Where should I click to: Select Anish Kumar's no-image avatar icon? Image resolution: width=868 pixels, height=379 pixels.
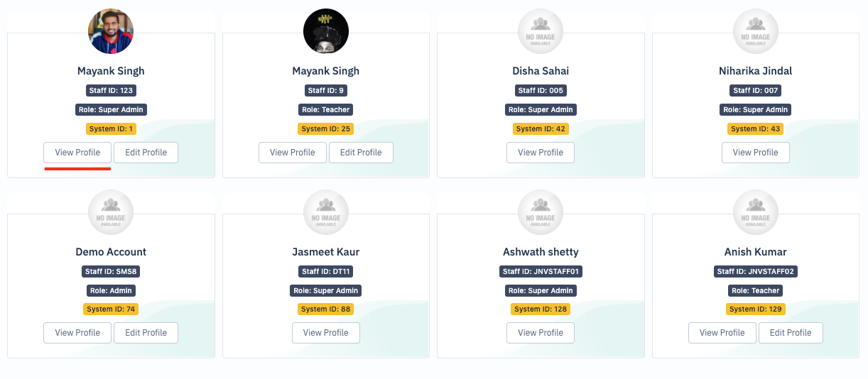756,212
